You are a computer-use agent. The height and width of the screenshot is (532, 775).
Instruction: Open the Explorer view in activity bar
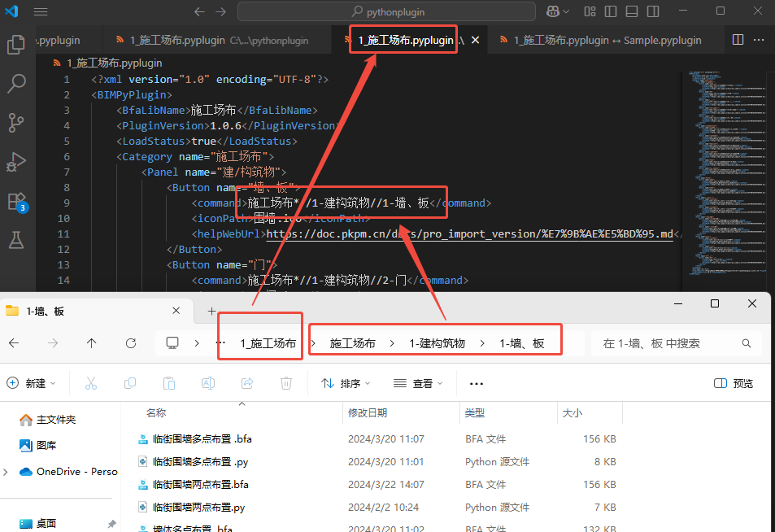pos(16,45)
